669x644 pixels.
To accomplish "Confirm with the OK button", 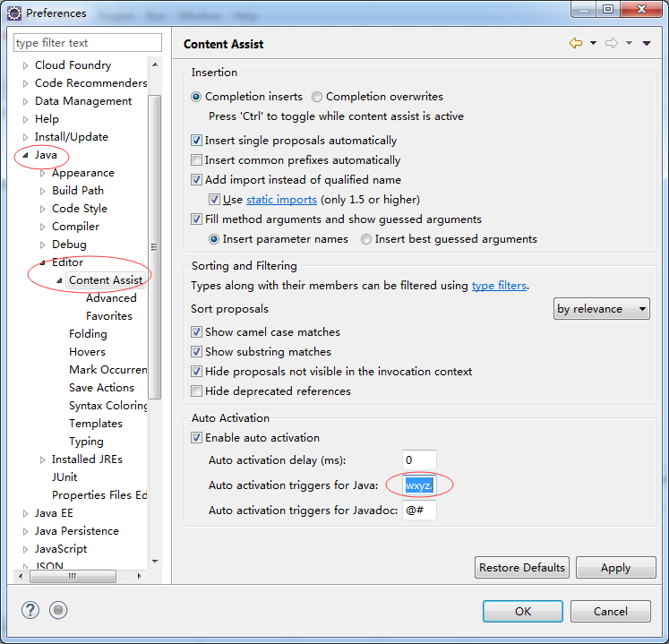I will [523, 611].
